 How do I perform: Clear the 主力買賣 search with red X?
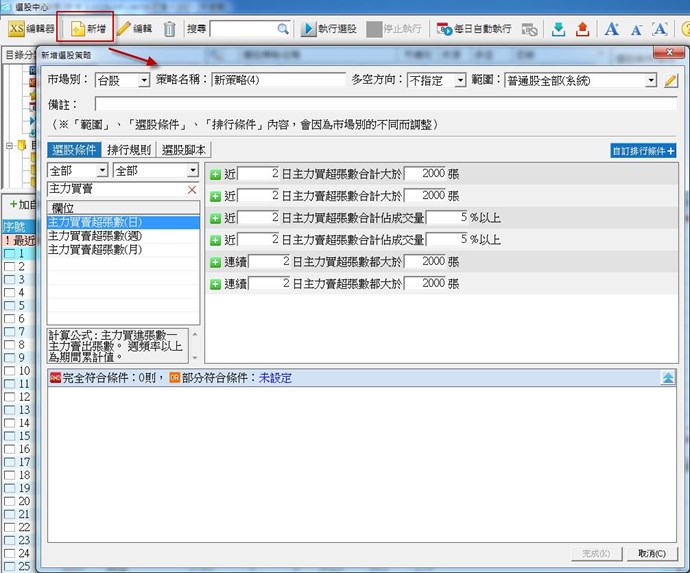point(192,189)
